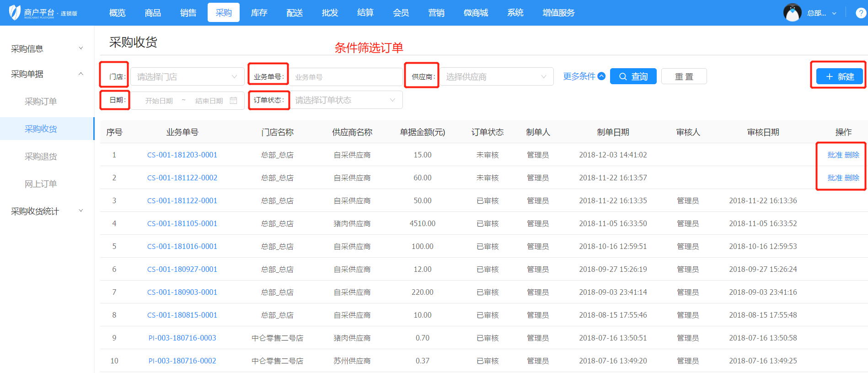Screen dimensions: 868x373
Task: Open the 选择供应商 supplier dropdown
Action: coord(496,77)
